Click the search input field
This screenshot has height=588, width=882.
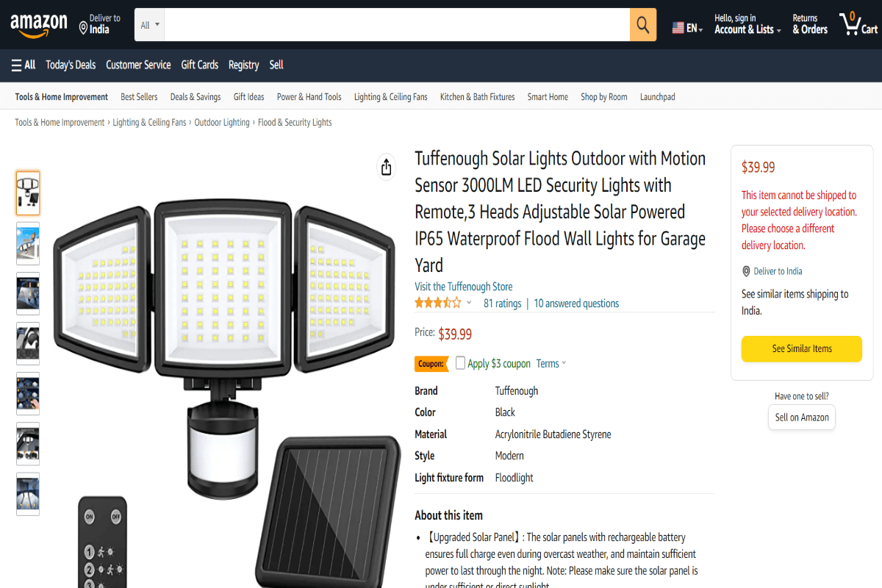click(x=397, y=25)
